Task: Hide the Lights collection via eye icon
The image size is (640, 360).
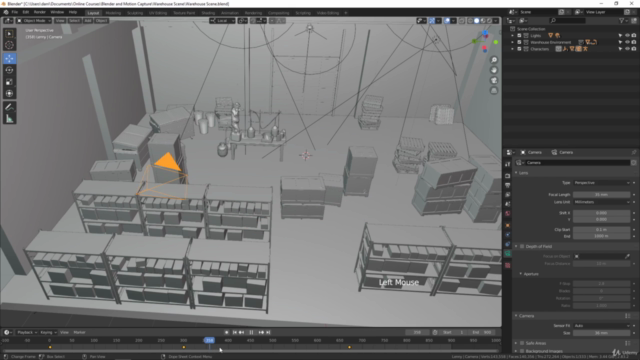Action: [x=627, y=36]
